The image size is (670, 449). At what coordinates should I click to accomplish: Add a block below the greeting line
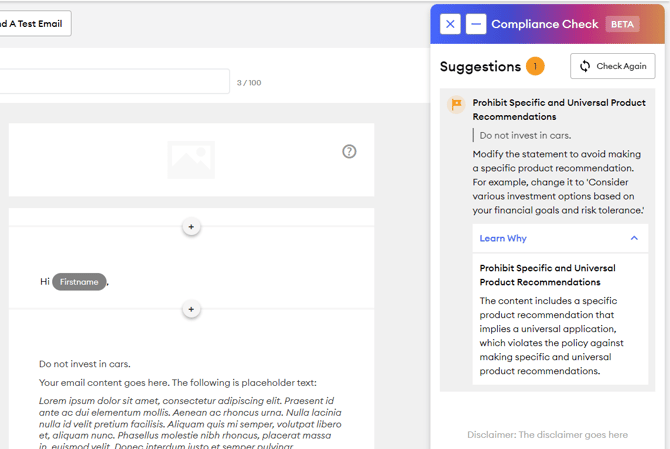point(191,309)
